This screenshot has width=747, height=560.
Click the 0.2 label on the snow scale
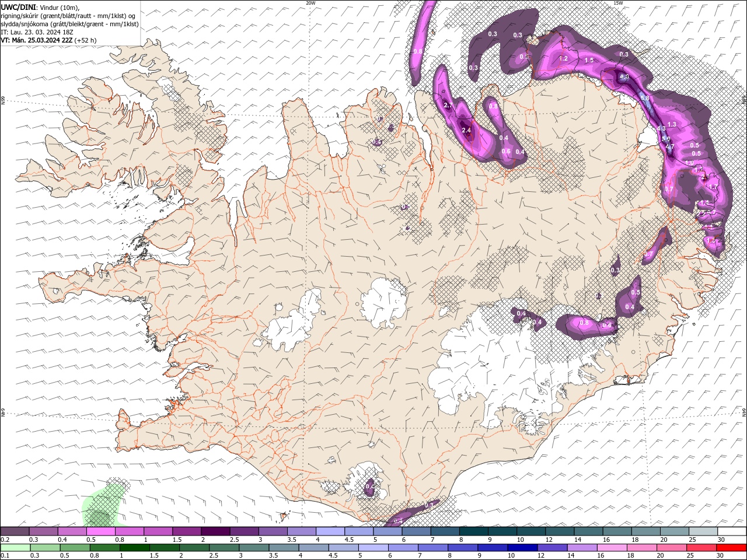coord(5,540)
